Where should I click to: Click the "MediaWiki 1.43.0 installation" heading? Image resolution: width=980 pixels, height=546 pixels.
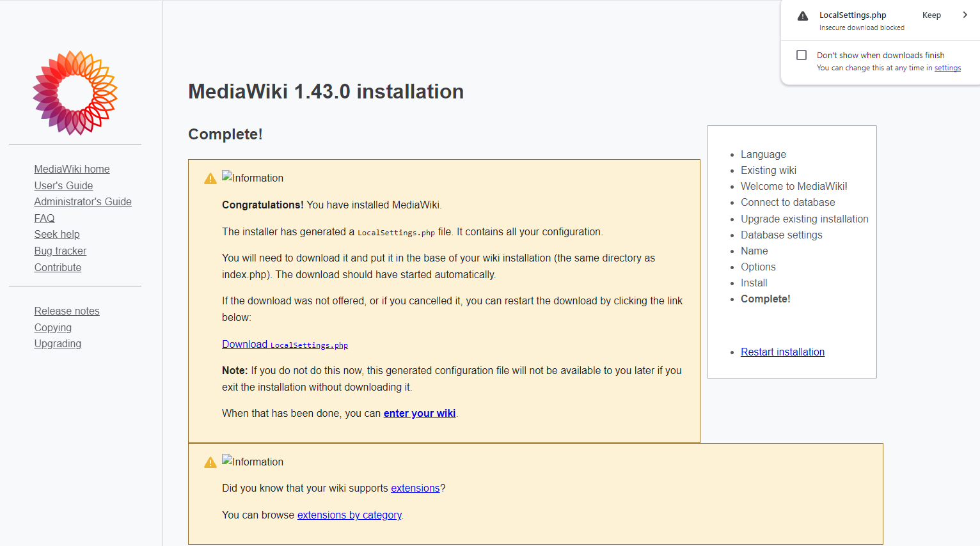point(326,91)
